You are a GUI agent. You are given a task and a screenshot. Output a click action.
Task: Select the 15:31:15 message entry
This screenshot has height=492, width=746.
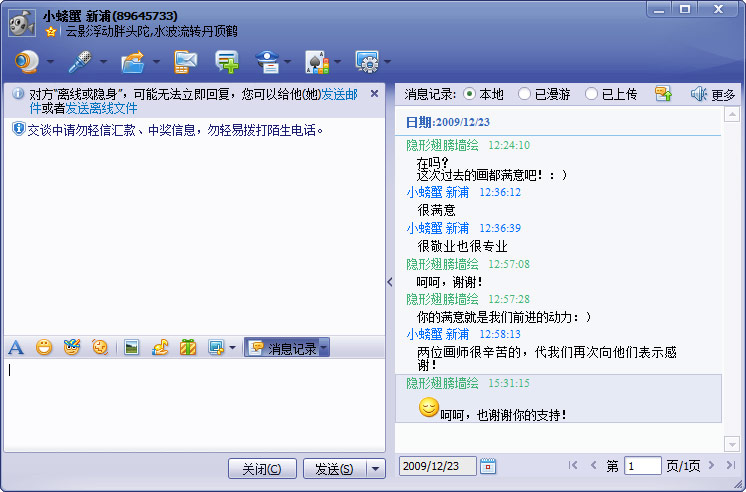coord(559,398)
